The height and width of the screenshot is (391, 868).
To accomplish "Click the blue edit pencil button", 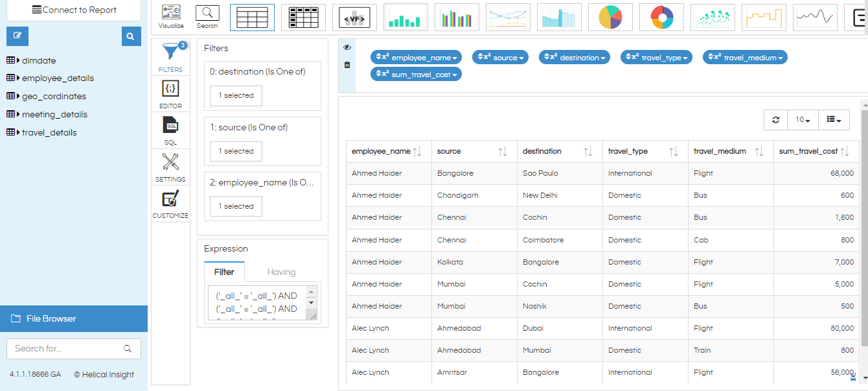I will (x=17, y=36).
